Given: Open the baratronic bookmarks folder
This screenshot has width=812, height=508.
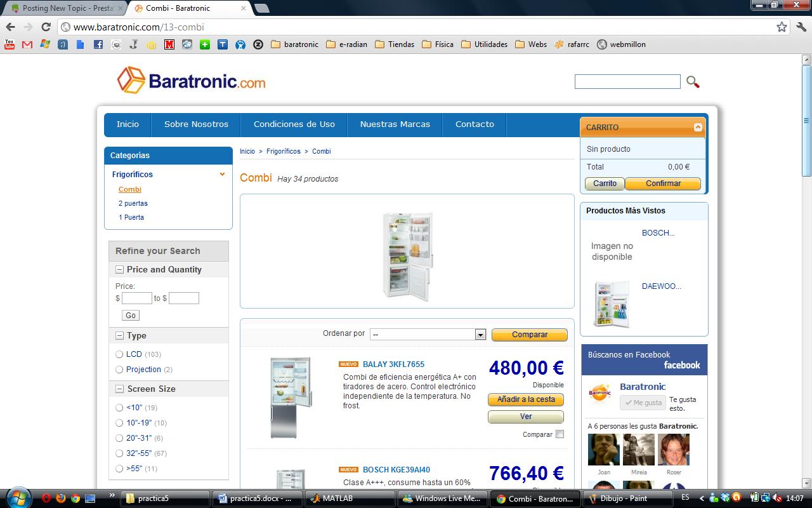Looking at the screenshot, I should (294, 44).
